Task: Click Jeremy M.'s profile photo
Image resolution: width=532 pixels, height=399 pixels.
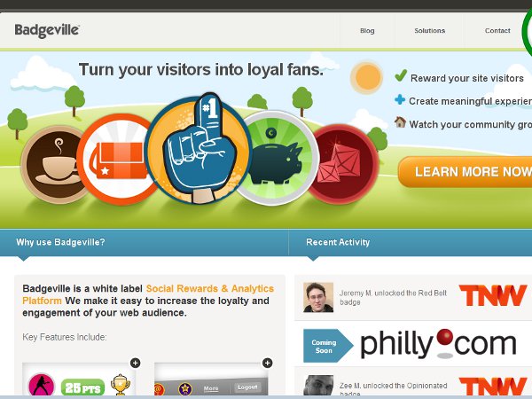Action: (x=318, y=297)
